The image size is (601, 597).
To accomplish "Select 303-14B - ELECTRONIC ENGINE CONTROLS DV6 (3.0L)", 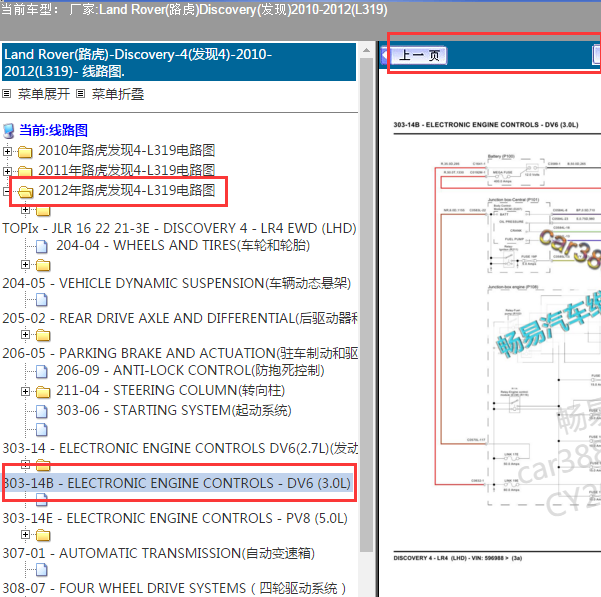I will click(x=177, y=483).
